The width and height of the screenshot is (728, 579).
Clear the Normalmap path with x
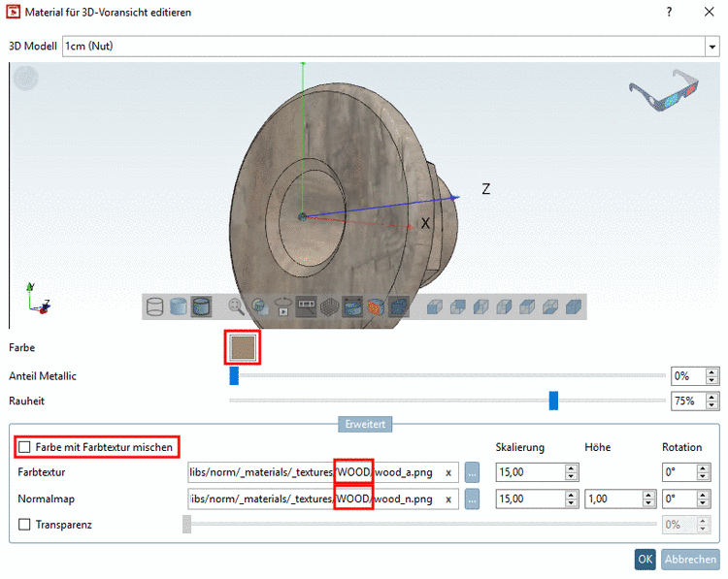[448, 499]
